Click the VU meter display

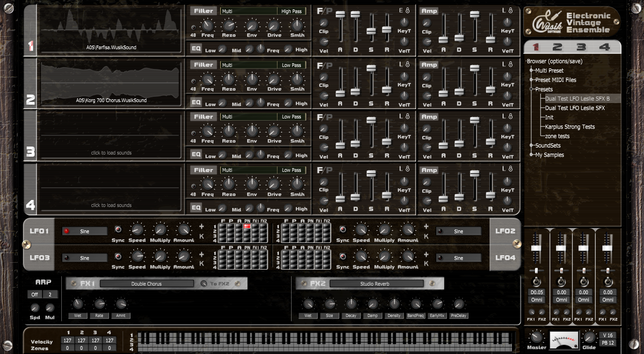point(563,339)
